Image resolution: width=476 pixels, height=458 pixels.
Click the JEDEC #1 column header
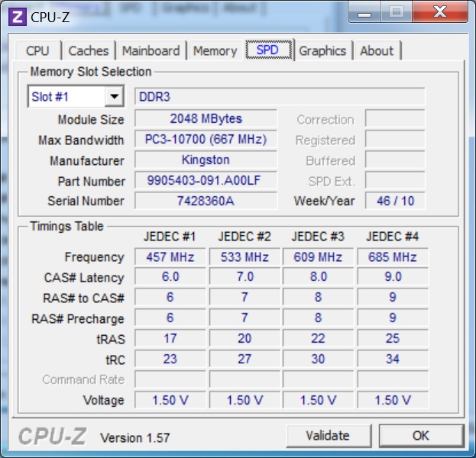pos(170,237)
